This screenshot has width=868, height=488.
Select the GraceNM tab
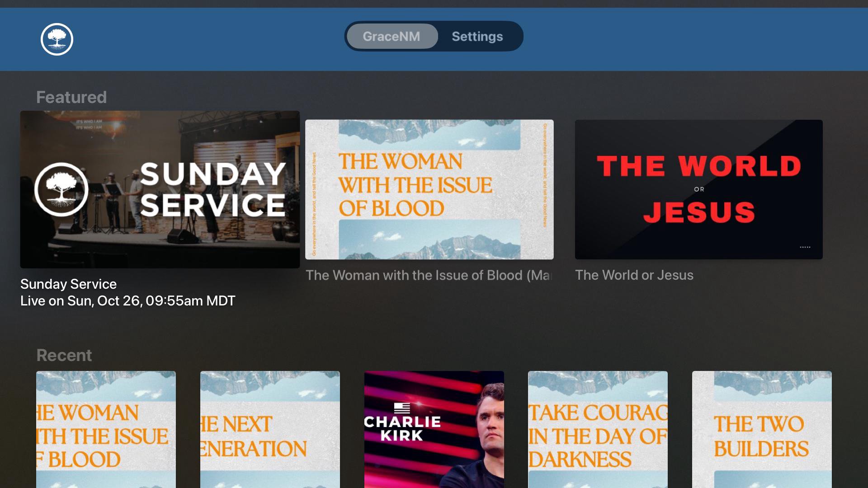click(392, 36)
